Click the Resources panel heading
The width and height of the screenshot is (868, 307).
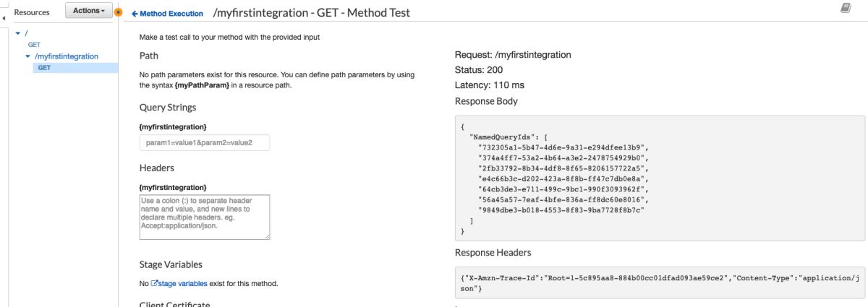tap(32, 12)
